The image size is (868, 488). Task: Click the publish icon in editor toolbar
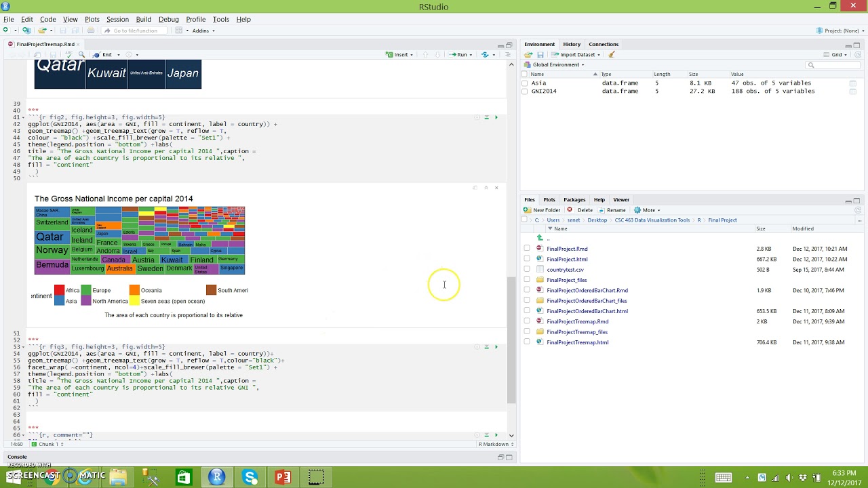tap(485, 55)
